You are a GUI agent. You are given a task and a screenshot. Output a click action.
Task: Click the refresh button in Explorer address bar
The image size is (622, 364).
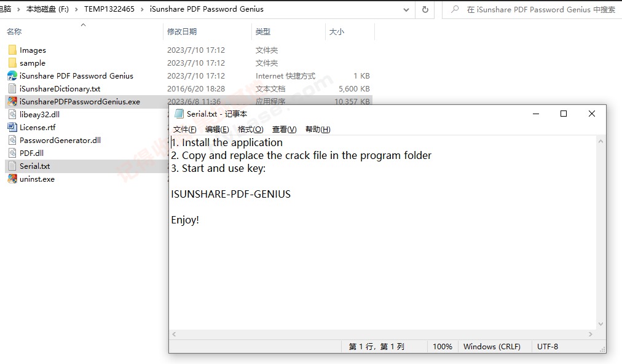click(425, 9)
